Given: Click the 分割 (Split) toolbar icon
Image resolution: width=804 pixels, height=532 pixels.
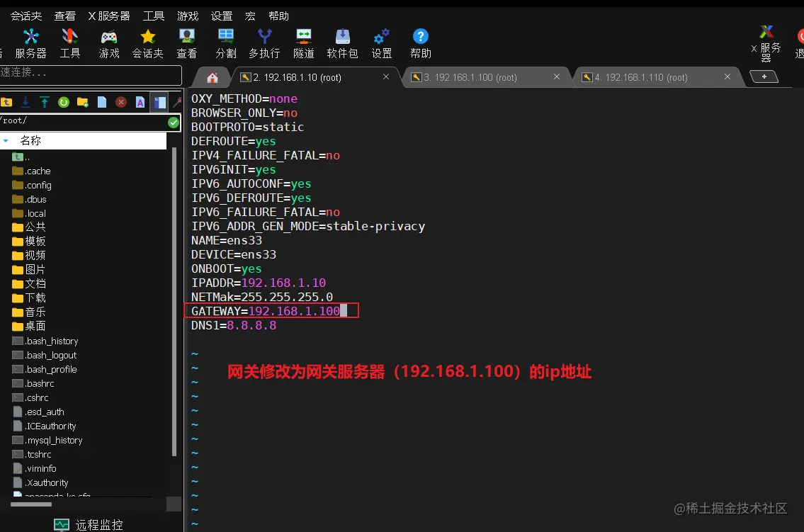Looking at the screenshot, I should click(225, 43).
